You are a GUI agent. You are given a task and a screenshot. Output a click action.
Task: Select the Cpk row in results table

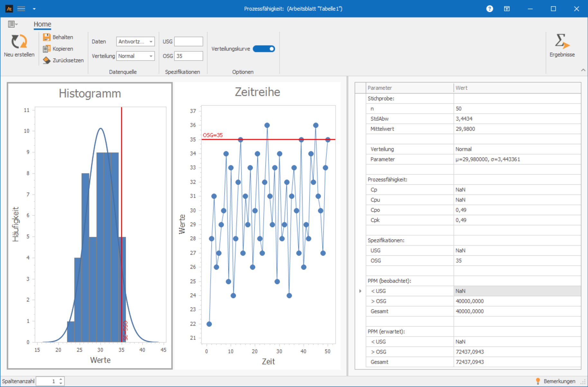point(375,220)
